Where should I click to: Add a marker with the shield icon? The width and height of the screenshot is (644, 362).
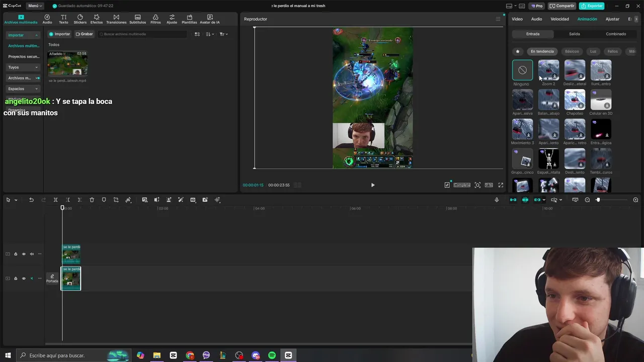pos(104,200)
